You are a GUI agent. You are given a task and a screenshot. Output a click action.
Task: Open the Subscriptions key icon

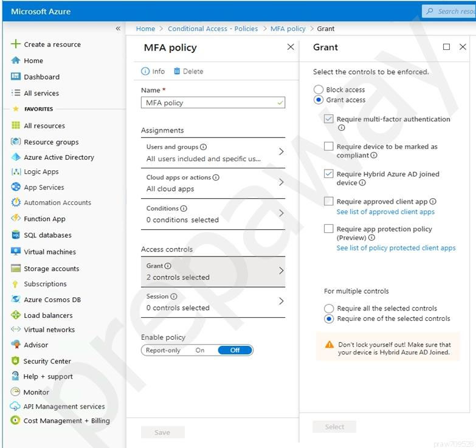click(15, 284)
